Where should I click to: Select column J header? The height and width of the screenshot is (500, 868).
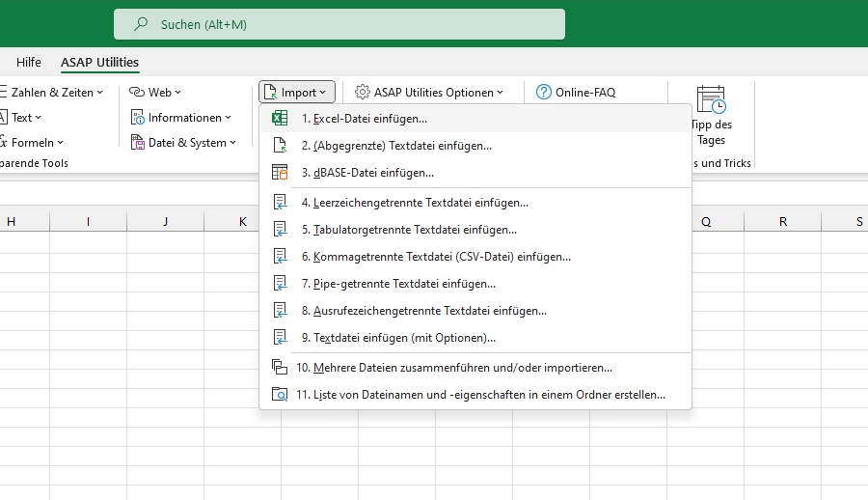[x=166, y=222]
